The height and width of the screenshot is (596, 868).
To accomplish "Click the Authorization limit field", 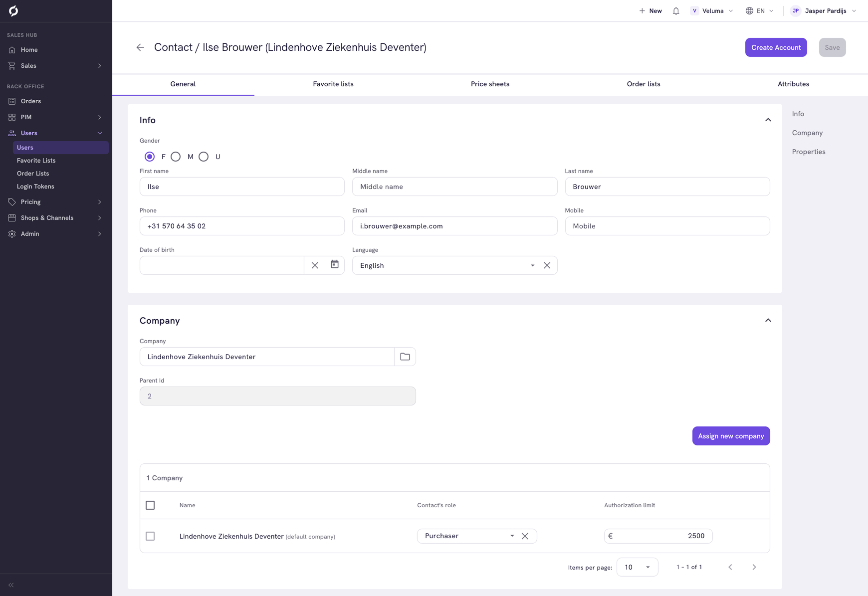I will (658, 536).
